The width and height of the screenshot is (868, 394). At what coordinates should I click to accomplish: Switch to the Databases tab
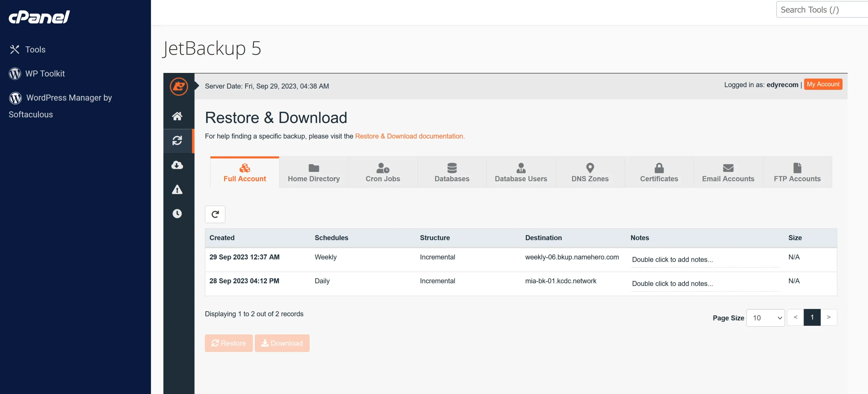click(x=451, y=172)
